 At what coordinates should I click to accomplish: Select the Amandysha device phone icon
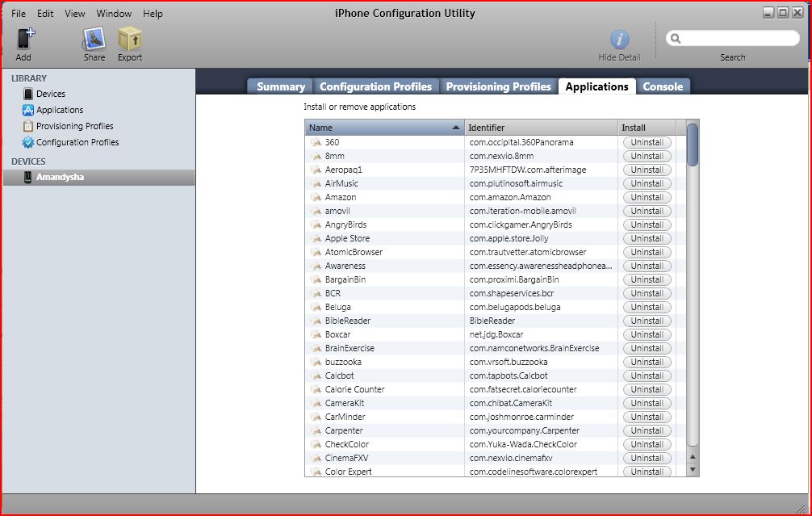[x=28, y=177]
